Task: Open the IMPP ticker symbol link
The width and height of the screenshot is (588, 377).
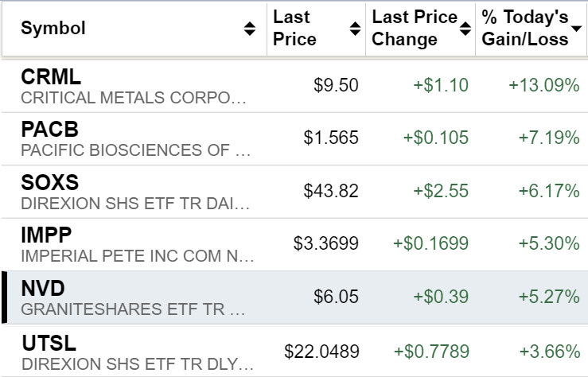Action: pos(46,235)
